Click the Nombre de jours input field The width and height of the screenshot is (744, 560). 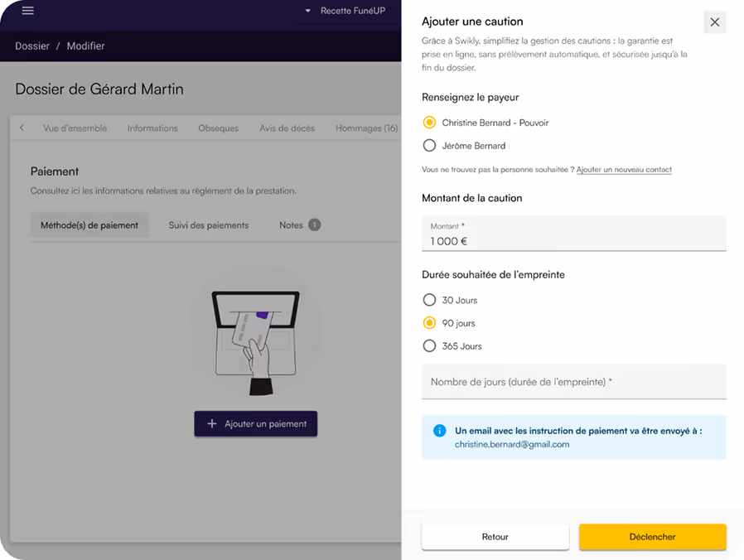coord(574,382)
